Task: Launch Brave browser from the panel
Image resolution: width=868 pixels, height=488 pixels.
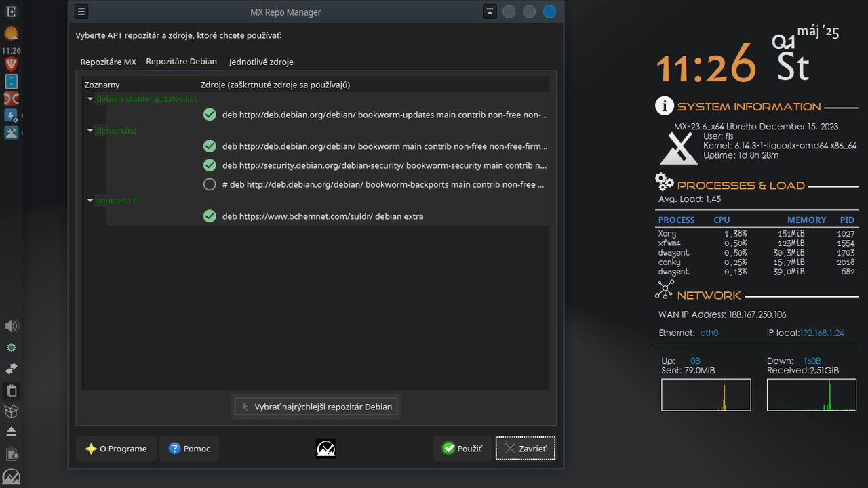Action: click(12, 64)
